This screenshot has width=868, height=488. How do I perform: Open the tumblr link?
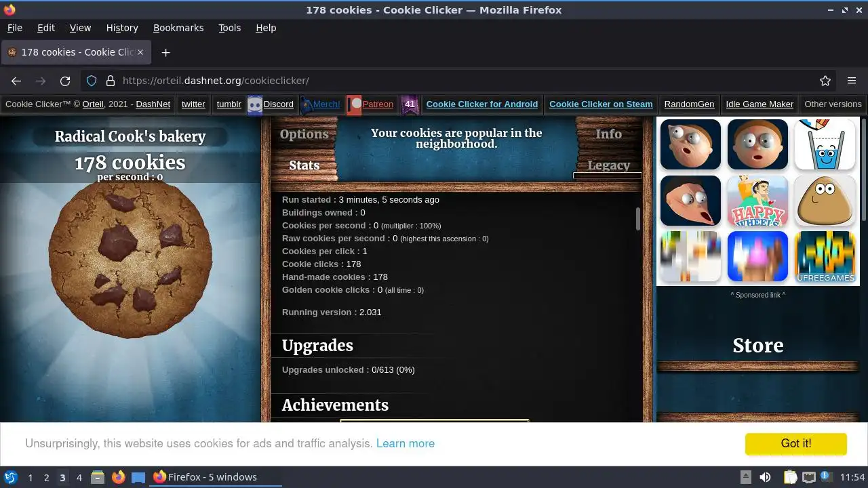point(229,104)
